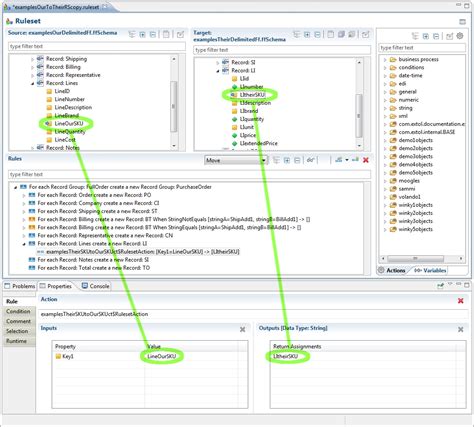Select the string actions folder
The height and width of the screenshot is (427, 474).
coord(405,108)
